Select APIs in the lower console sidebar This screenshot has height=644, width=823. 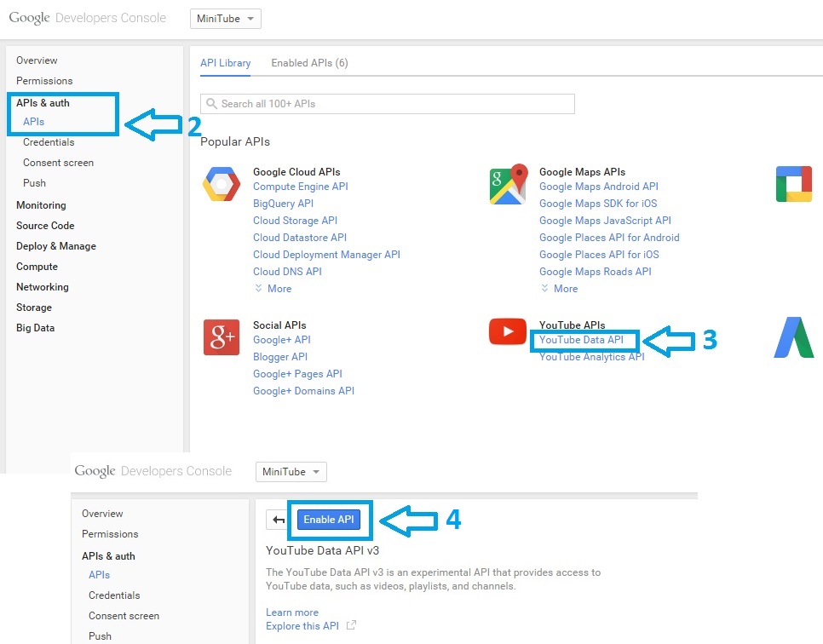[x=99, y=575]
